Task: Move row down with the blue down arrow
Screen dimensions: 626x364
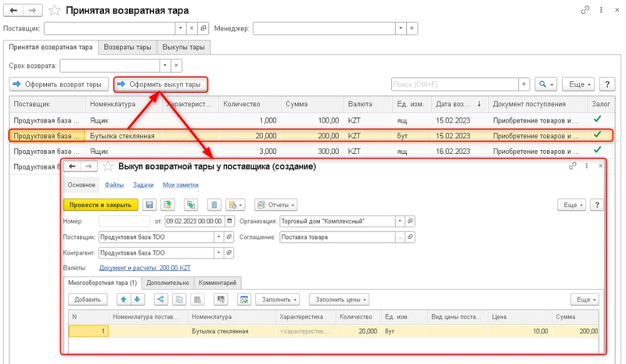Action: pyautogui.click(x=137, y=300)
